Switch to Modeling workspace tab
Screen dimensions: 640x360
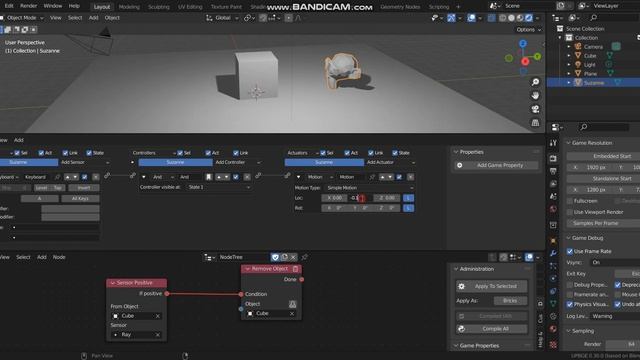(129, 7)
